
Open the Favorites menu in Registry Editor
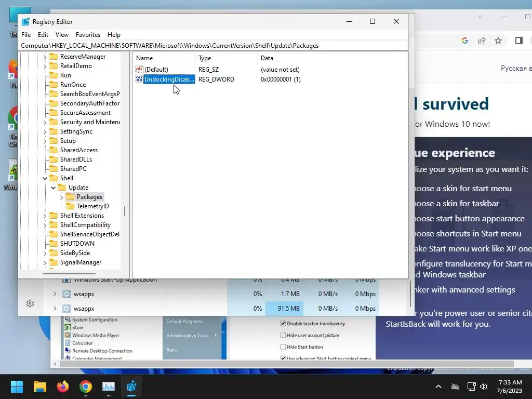(88, 35)
